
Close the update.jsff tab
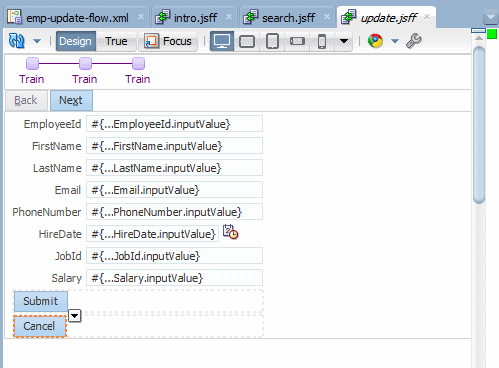point(427,17)
